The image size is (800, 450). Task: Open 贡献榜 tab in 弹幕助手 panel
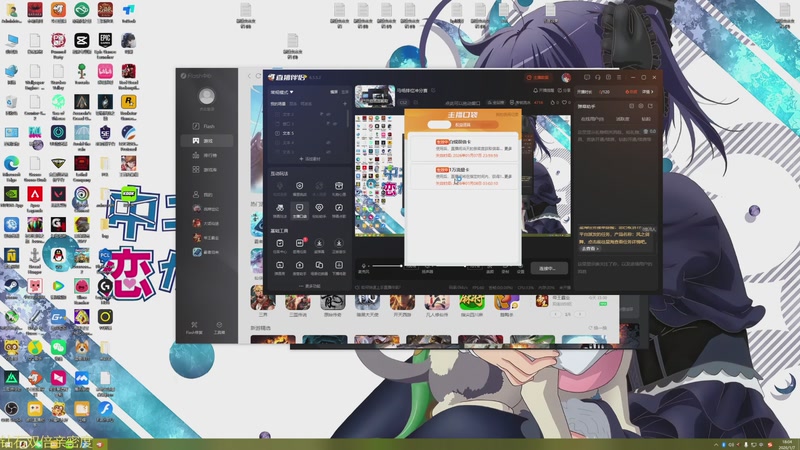pyautogui.click(x=622, y=119)
